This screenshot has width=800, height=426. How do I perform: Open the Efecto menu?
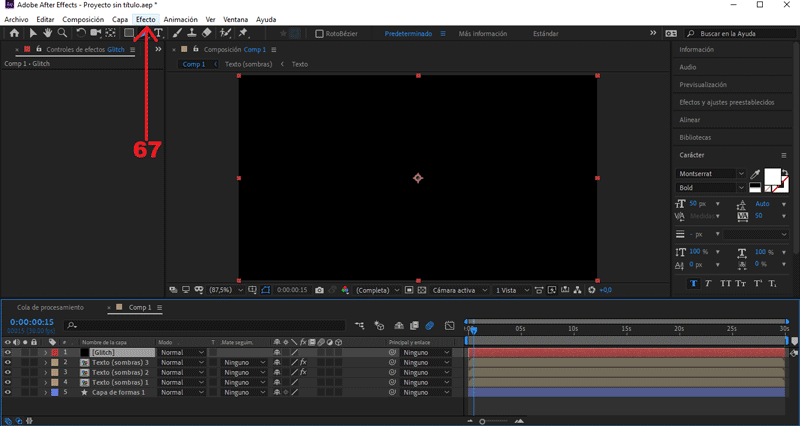coord(146,19)
